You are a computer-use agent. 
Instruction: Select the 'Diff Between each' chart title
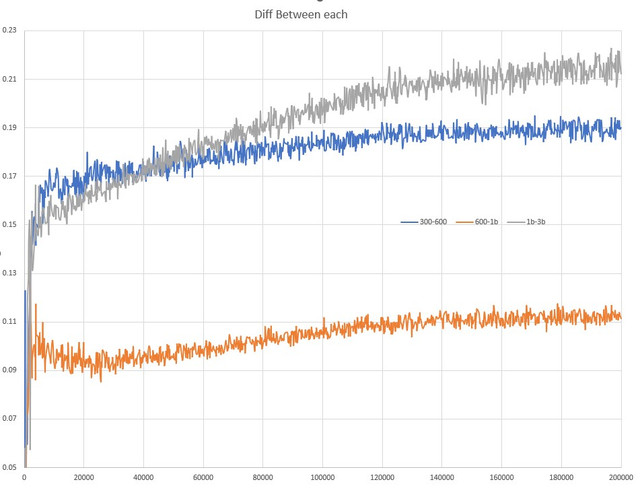click(301, 15)
